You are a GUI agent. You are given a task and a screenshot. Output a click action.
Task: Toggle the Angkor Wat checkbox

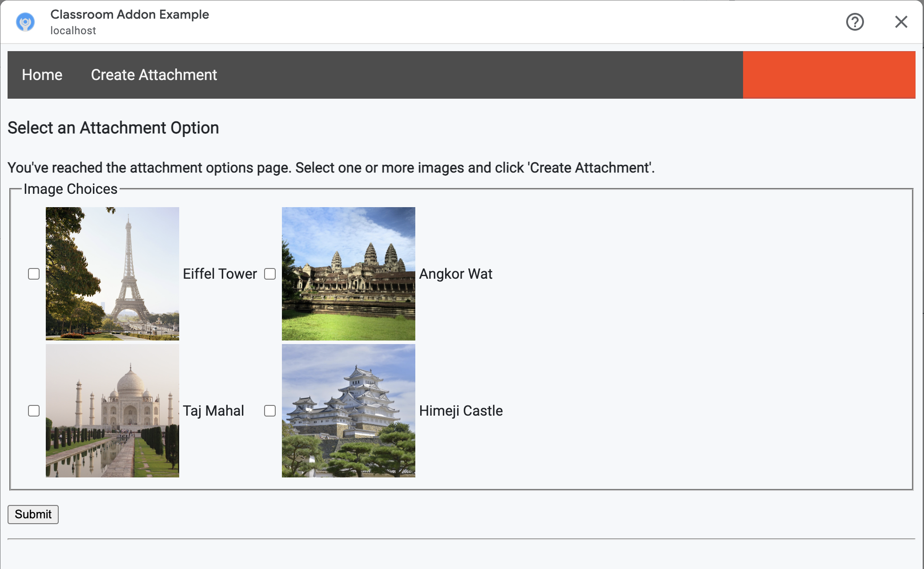270,273
